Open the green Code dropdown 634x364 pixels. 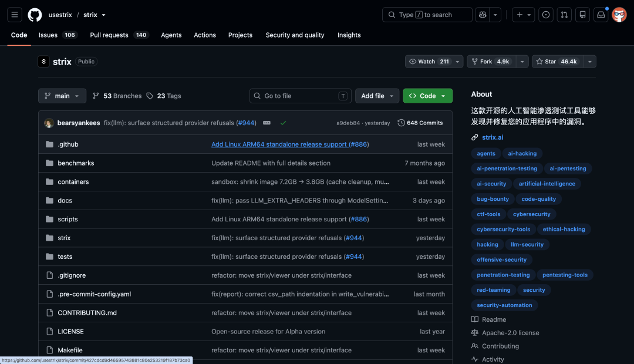[428, 96]
